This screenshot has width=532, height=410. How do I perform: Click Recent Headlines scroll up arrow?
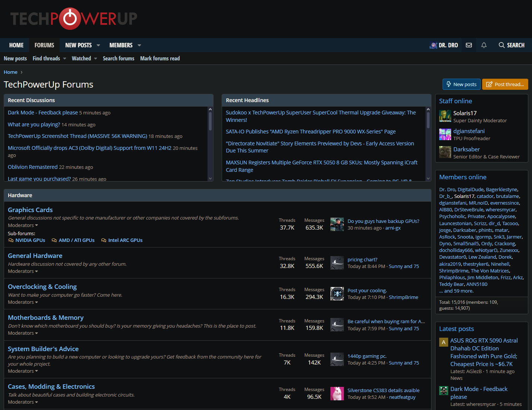click(428, 109)
